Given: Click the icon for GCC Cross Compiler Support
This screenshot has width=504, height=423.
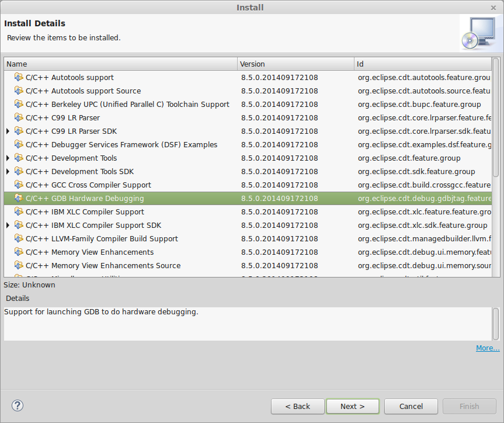Looking at the screenshot, I should (19, 185).
